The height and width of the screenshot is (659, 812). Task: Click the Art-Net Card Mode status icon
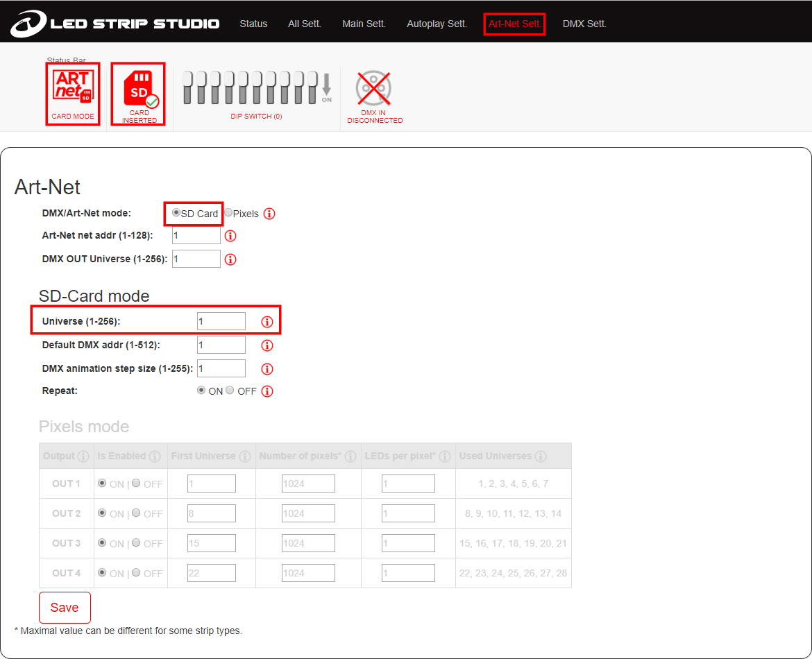73,94
